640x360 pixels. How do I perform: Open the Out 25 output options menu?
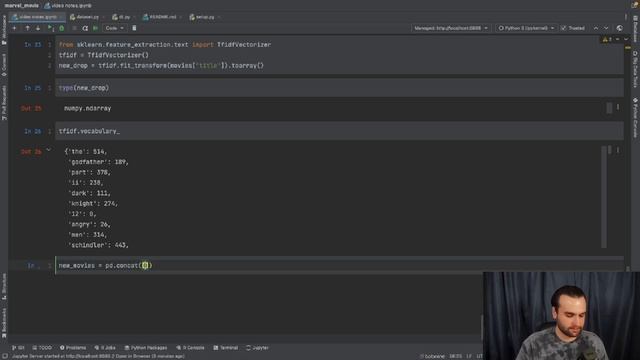(618, 107)
